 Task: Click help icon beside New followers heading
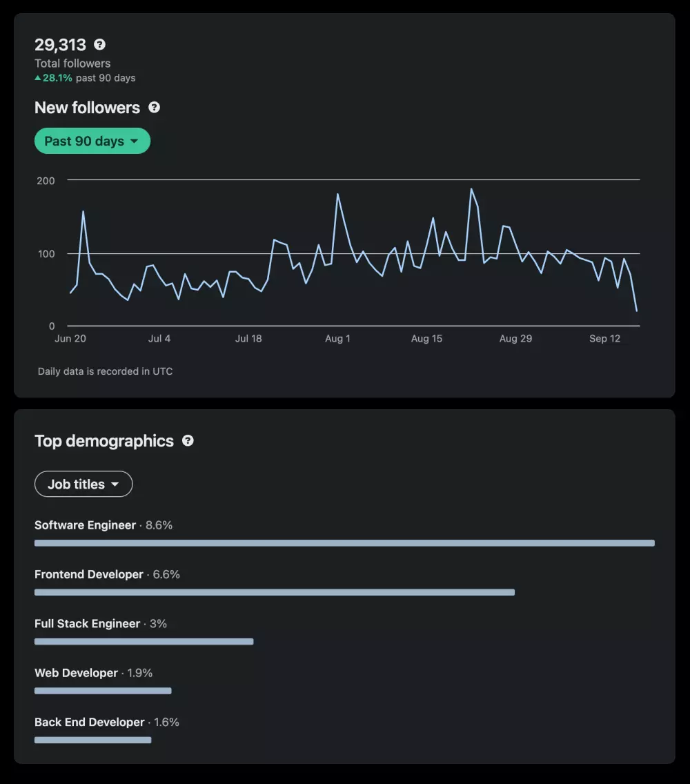tap(155, 108)
